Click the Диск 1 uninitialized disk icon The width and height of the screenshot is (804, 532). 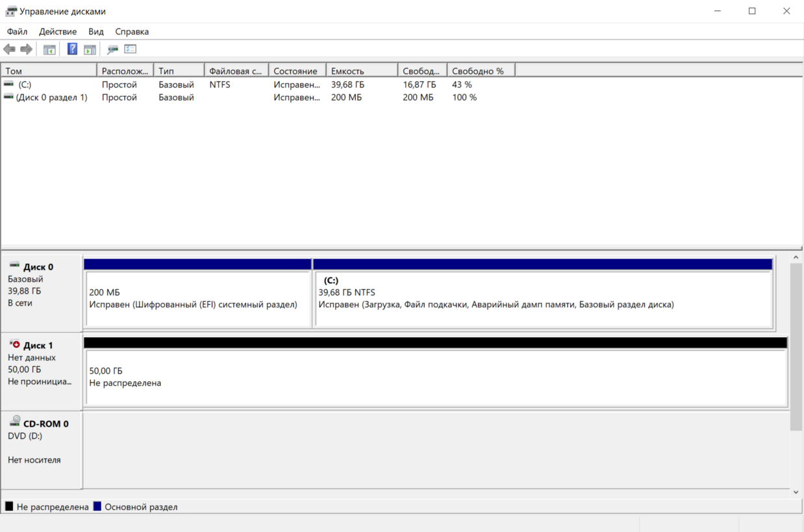click(14, 345)
